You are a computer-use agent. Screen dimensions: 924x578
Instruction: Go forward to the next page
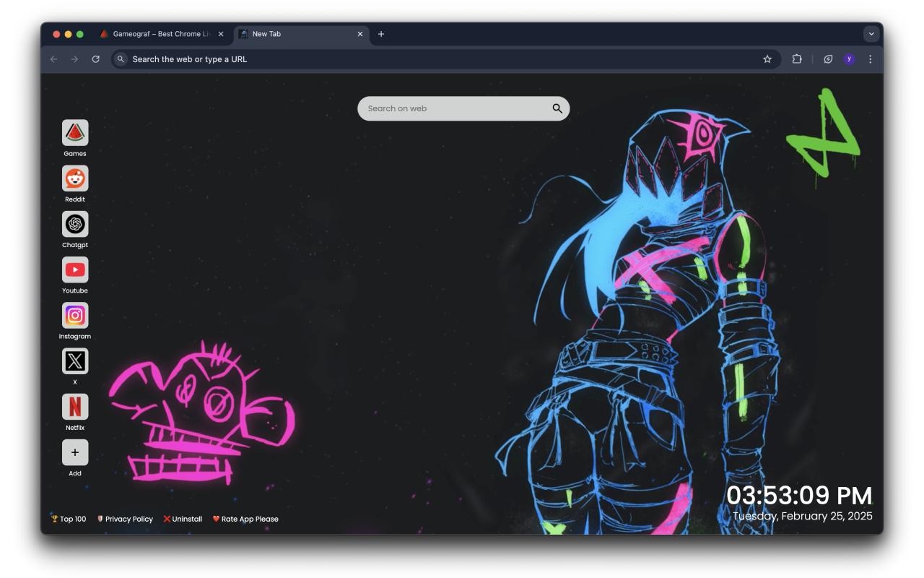pos(74,59)
